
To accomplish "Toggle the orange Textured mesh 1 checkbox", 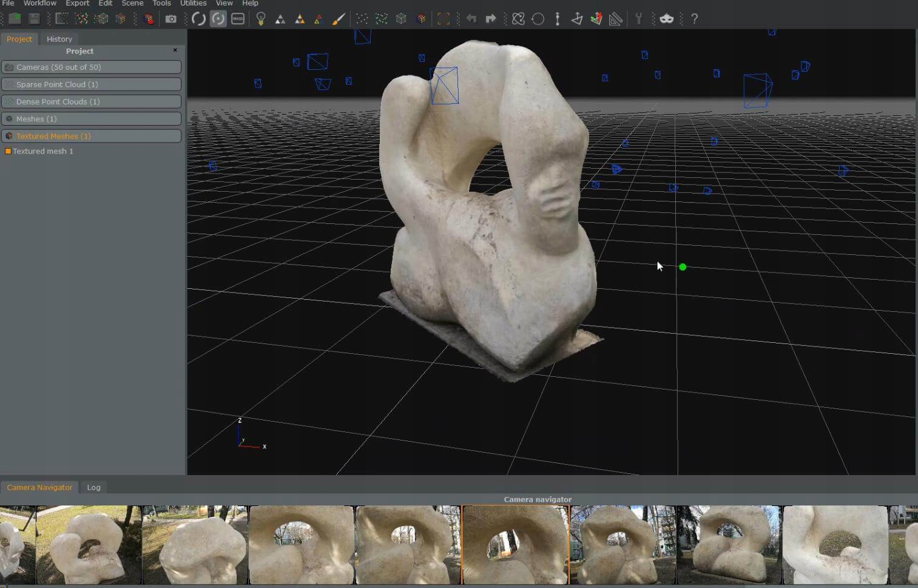I will point(8,151).
